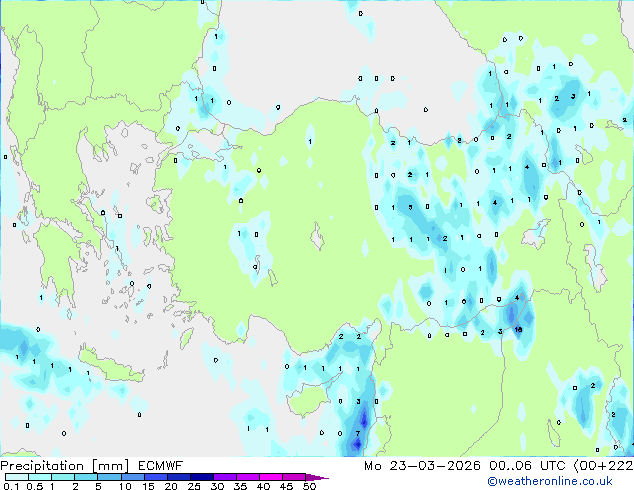Click the 15–20 mm legend color swatch
This screenshot has width=634, height=490.
(x=155, y=477)
